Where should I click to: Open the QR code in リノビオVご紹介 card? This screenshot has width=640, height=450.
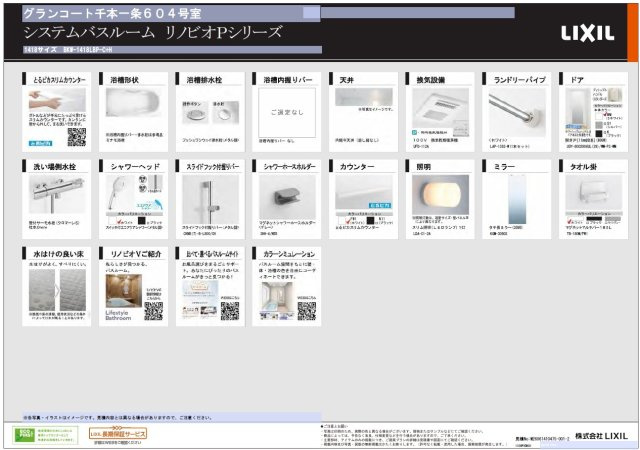click(153, 311)
